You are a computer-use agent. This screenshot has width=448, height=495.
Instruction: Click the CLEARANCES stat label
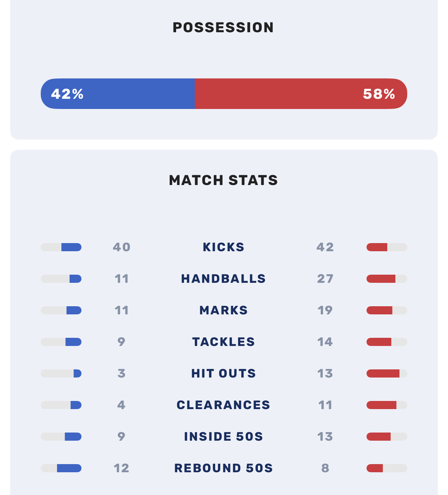coord(223,405)
